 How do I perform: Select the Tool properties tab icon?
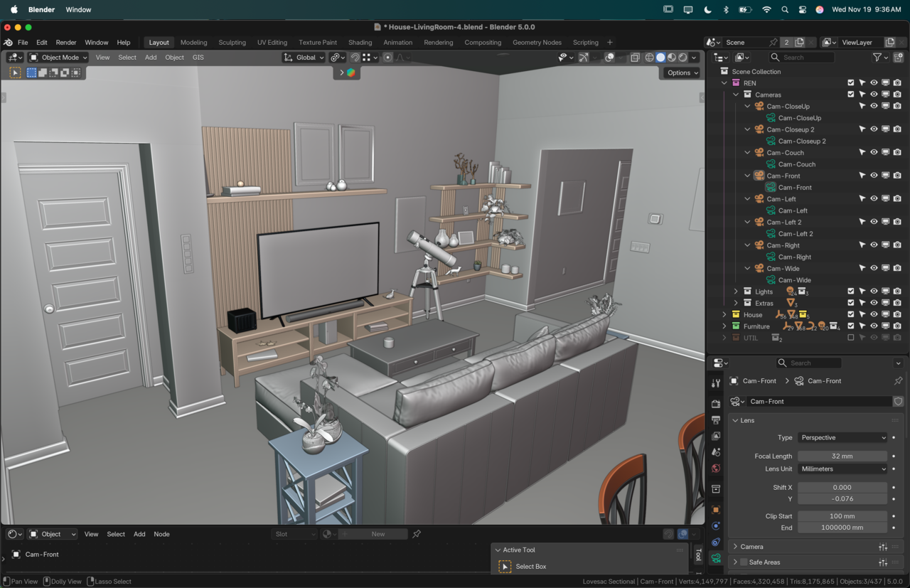[716, 383]
